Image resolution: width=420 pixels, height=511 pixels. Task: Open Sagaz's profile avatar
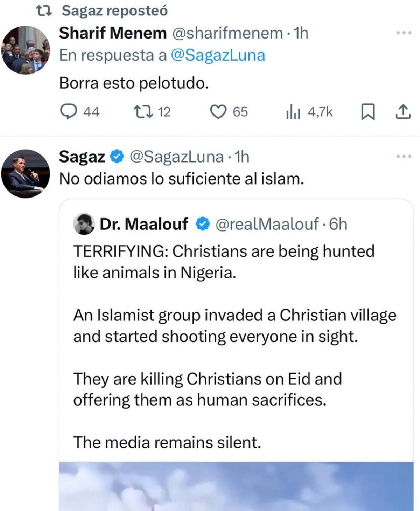26,173
